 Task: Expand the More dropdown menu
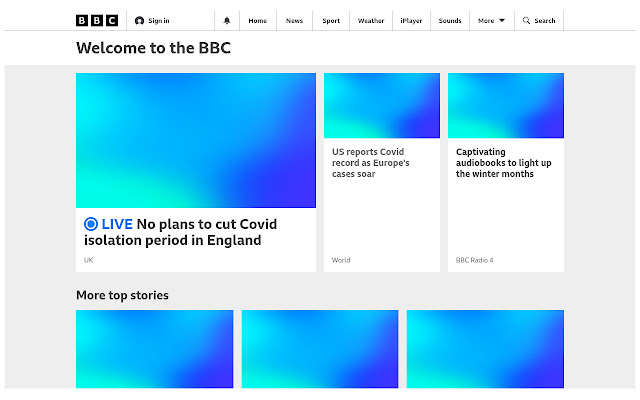point(491,20)
